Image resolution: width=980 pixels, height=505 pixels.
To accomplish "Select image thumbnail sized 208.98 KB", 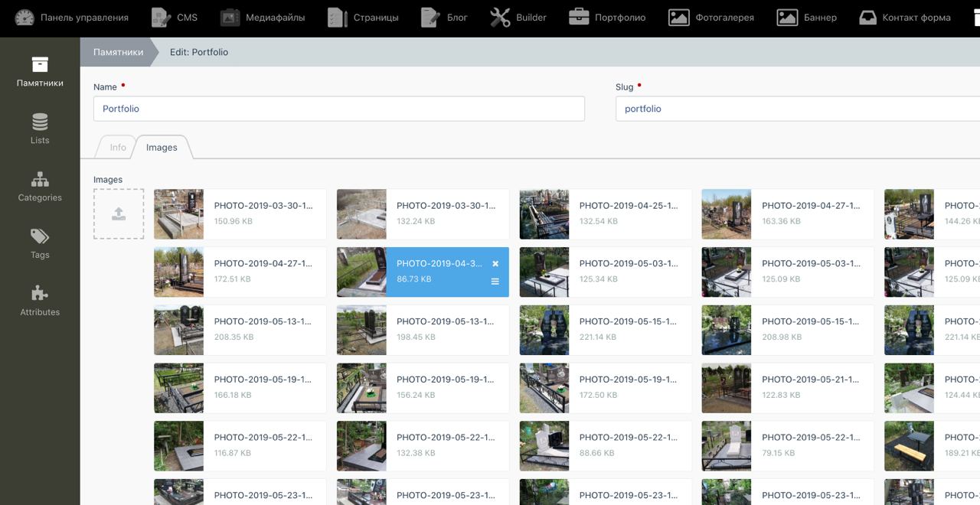I will click(727, 331).
